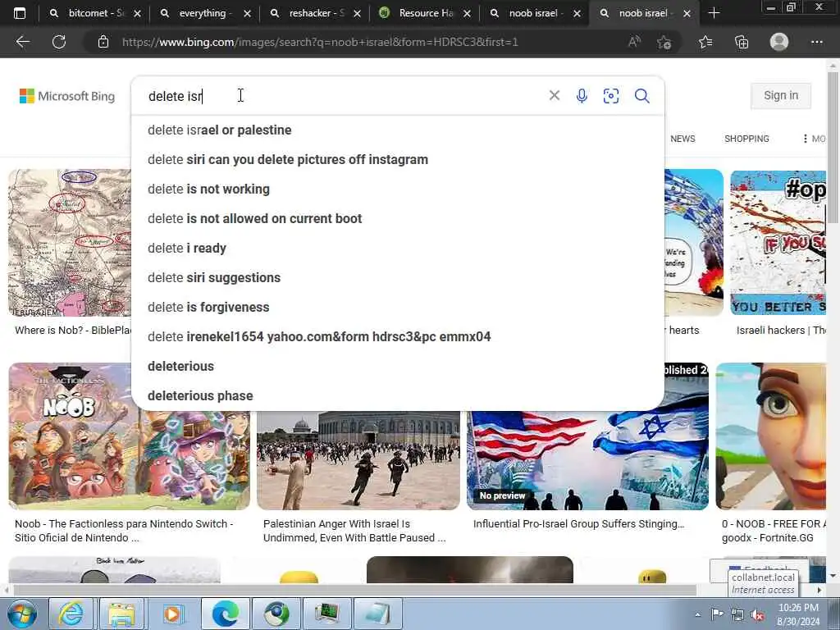Open the Pro-Israel flags image thumbnail
This screenshot has width=840, height=630.
tap(587, 460)
